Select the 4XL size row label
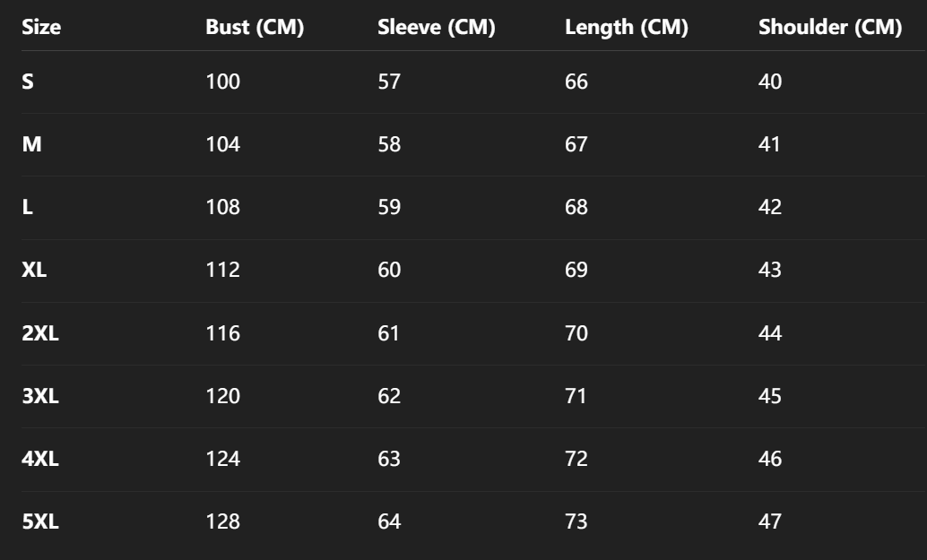The height and width of the screenshot is (560, 927). point(40,459)
